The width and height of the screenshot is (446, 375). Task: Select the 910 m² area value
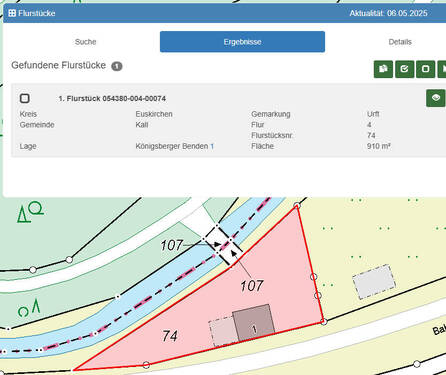pyautogui.click(x=379, y=146)
